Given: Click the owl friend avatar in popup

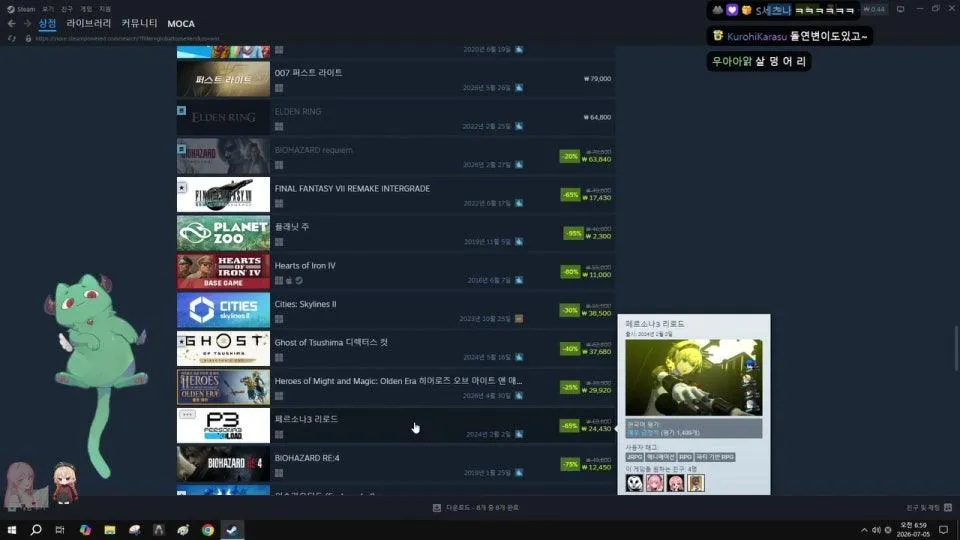Looking at the screenshot, I should pos(634,483).
